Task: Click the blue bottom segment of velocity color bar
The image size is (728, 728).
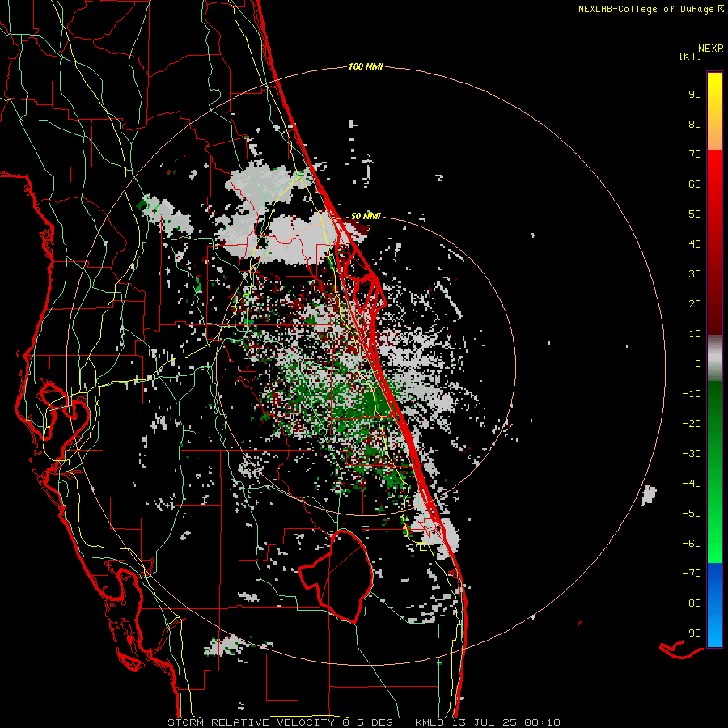Action: (714, 605)
